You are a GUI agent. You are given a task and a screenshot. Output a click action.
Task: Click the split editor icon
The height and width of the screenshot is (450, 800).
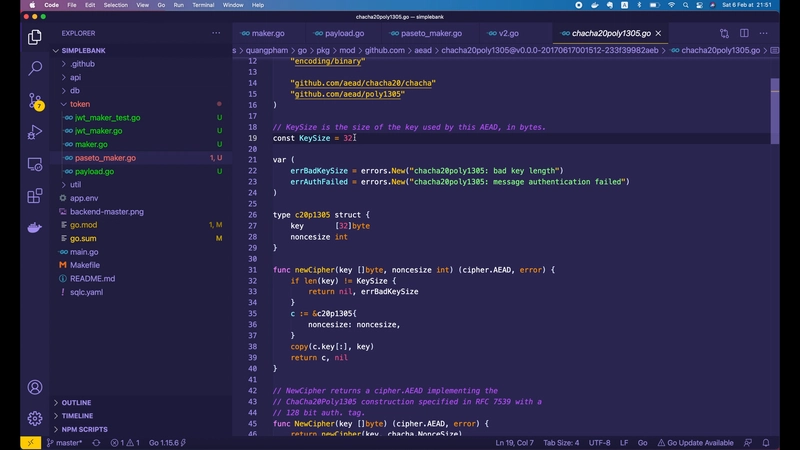pos(744,33)
